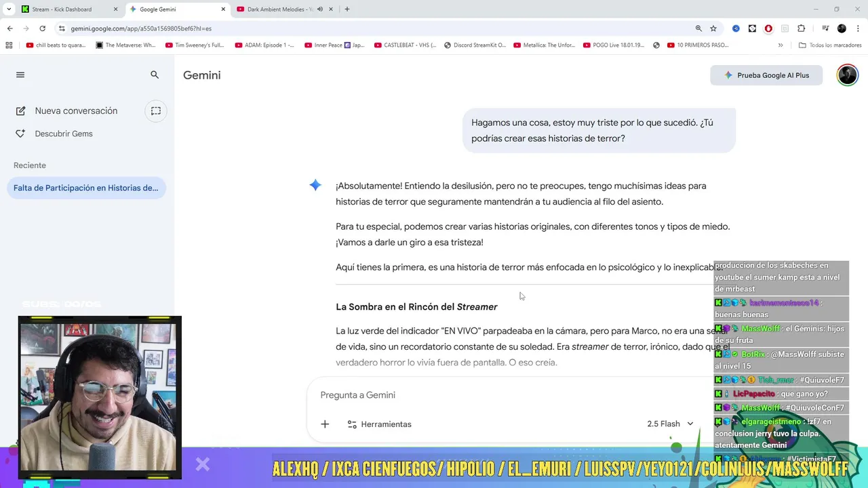The height and width of the screenshot is (488, 868).
Task: Open the tab search dropdown arrow
Action: pos(9,9)
